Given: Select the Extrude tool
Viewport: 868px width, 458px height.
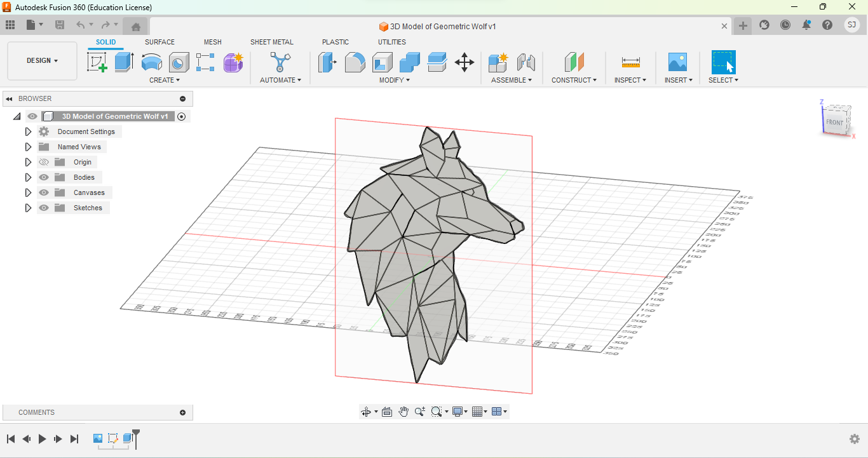Looking at the screenshot, I should tap(123, 62).
